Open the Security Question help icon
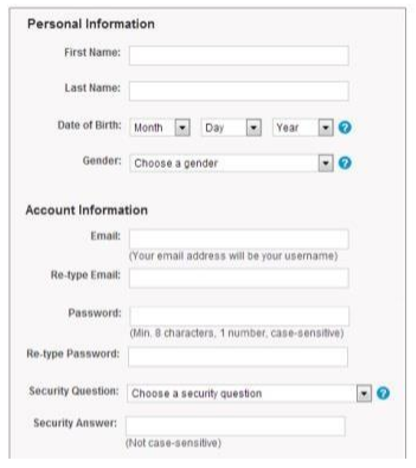 383,393
